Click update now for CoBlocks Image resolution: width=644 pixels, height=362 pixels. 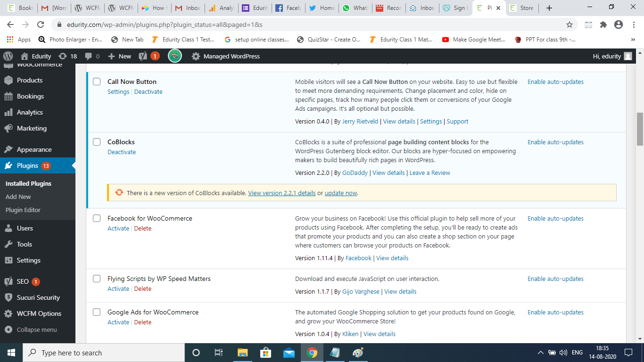tap(341, 193)
